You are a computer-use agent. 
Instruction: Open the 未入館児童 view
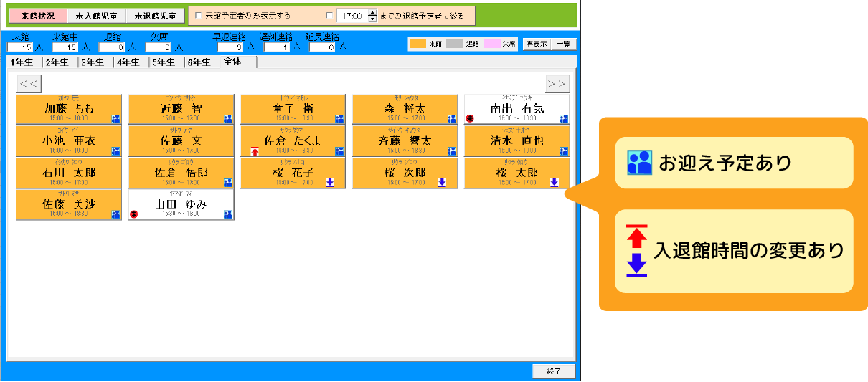[96, 15]
